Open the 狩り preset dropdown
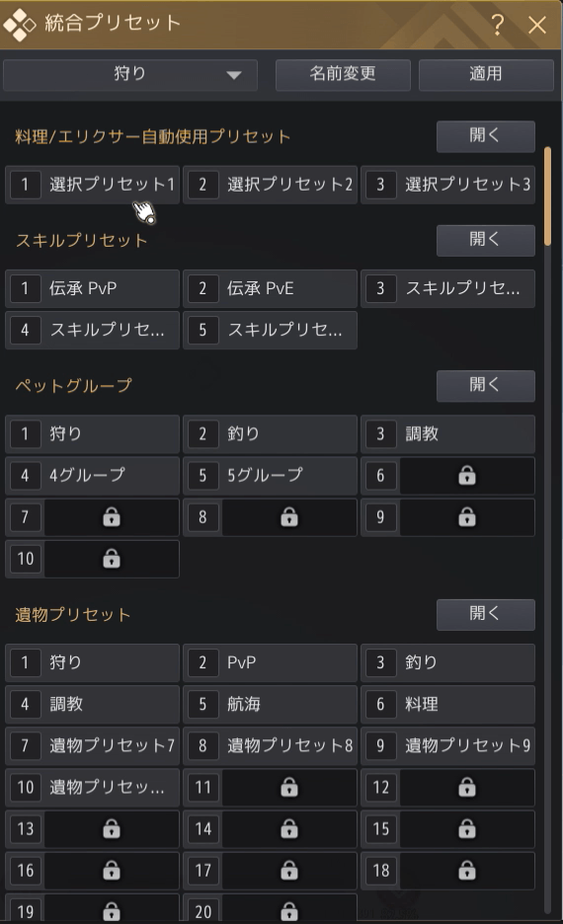Screen dimensions: 563x924 point(129,74)
